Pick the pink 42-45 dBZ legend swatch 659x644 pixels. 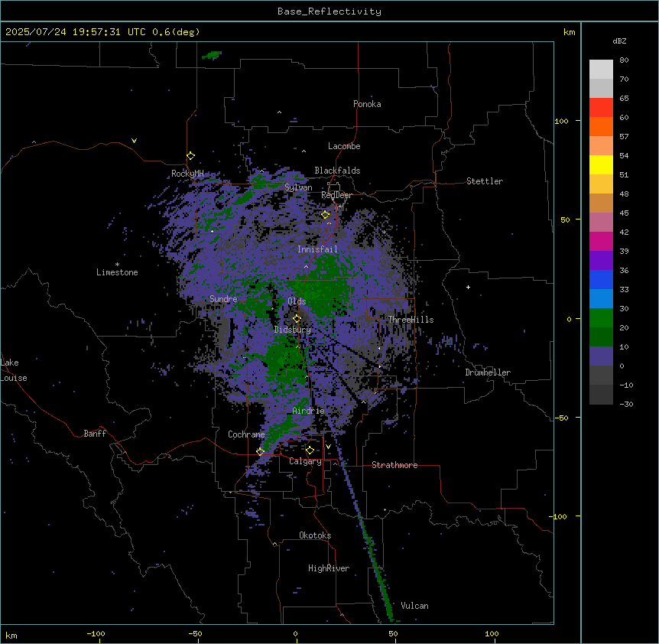point(601,223)
